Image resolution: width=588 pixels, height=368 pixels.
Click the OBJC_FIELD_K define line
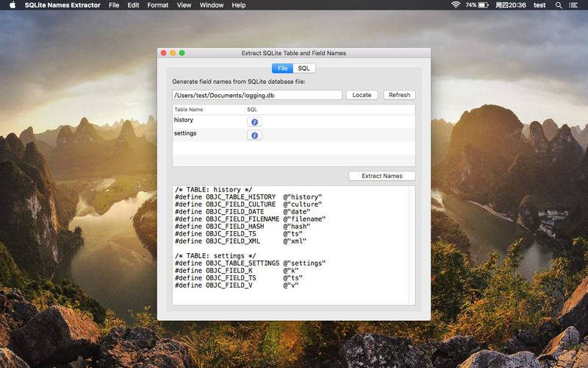pos(237,271)
